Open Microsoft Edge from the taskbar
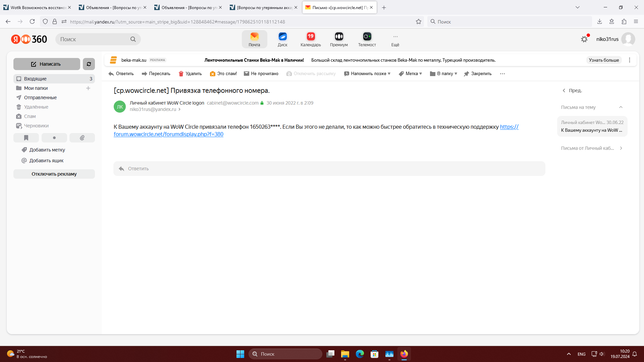 click(x=360, y=354)
